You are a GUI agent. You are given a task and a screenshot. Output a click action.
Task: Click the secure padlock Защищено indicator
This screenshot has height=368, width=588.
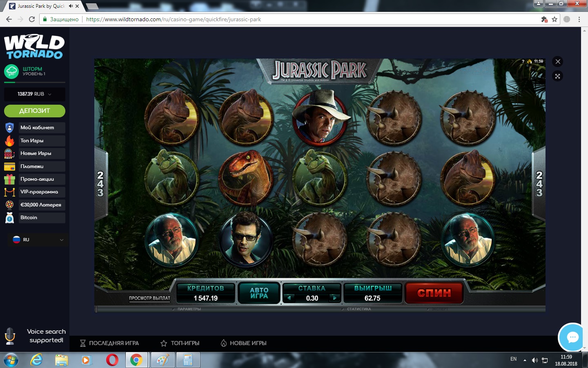tap(61, 19)
